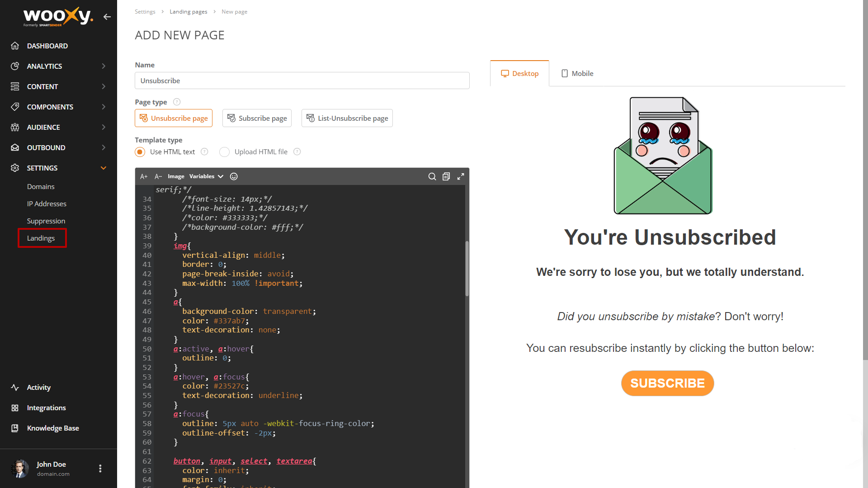Click the Outbound envelope icon
Viewport: 868px width, 488px height.
click(x=15, y=147)
